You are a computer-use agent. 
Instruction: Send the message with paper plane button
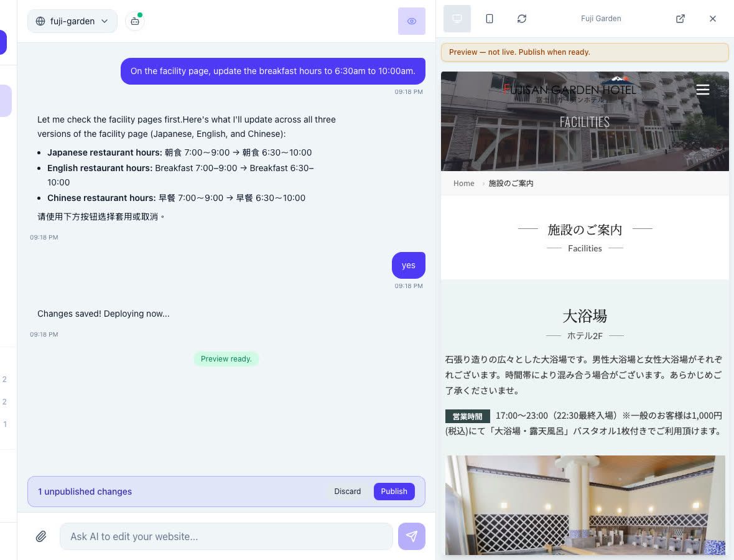point(411,536)
